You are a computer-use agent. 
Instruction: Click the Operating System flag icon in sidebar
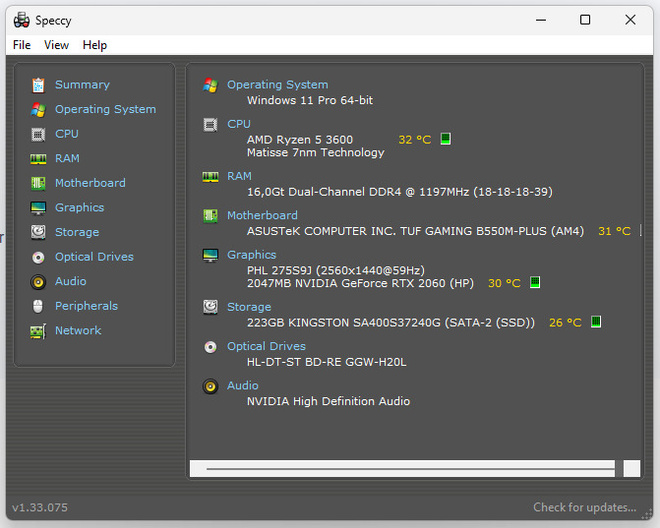[x=38, y=110]
